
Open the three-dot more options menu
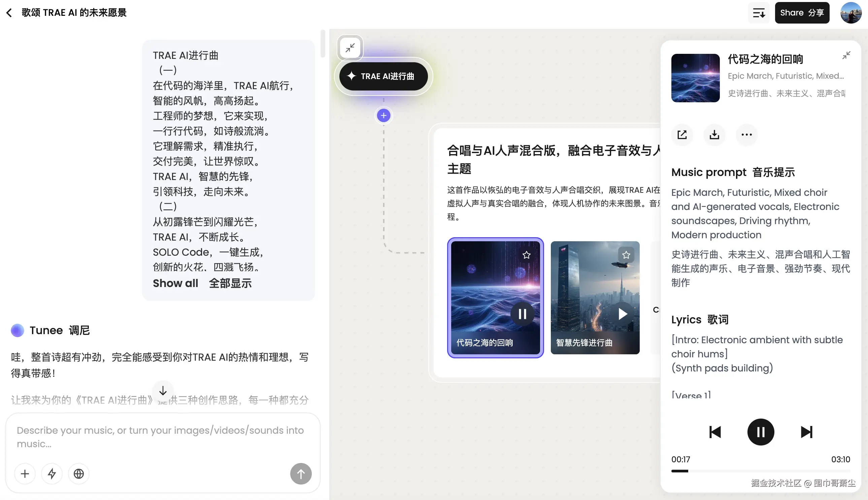[746, 135]
